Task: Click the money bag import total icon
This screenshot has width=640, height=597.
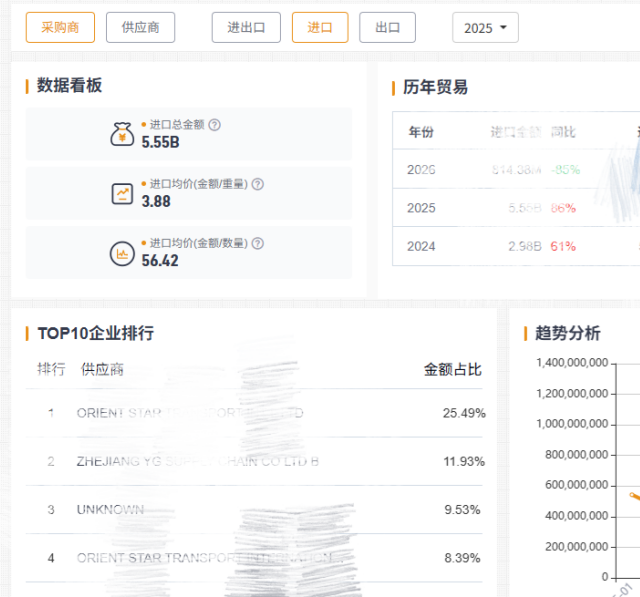Action: tap(122, 134)
